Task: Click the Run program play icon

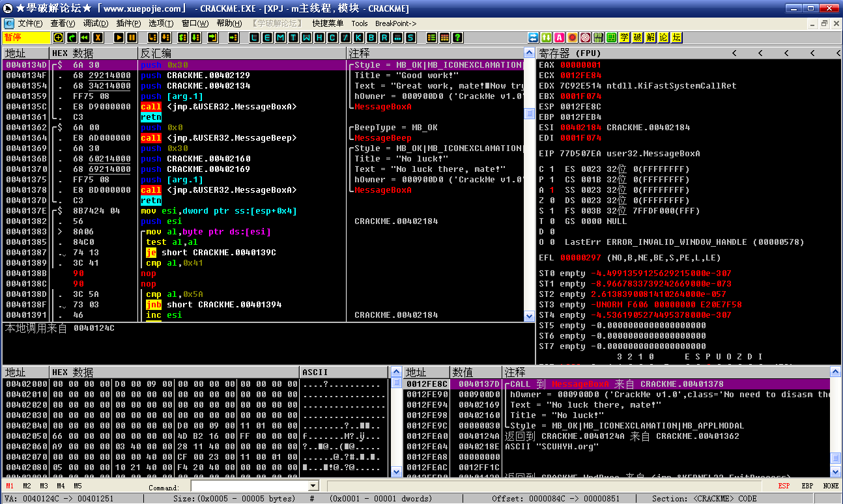Action: click(119, 38)
